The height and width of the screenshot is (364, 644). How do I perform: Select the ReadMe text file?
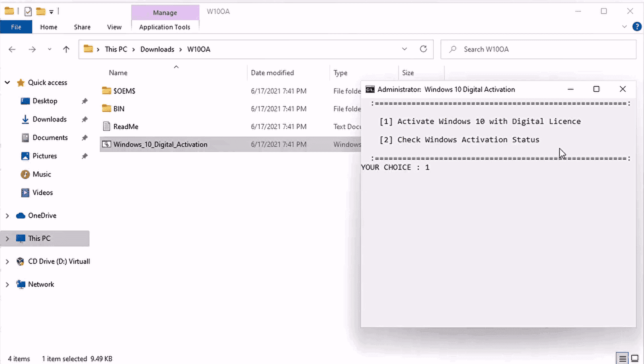(x=126, y=126)
